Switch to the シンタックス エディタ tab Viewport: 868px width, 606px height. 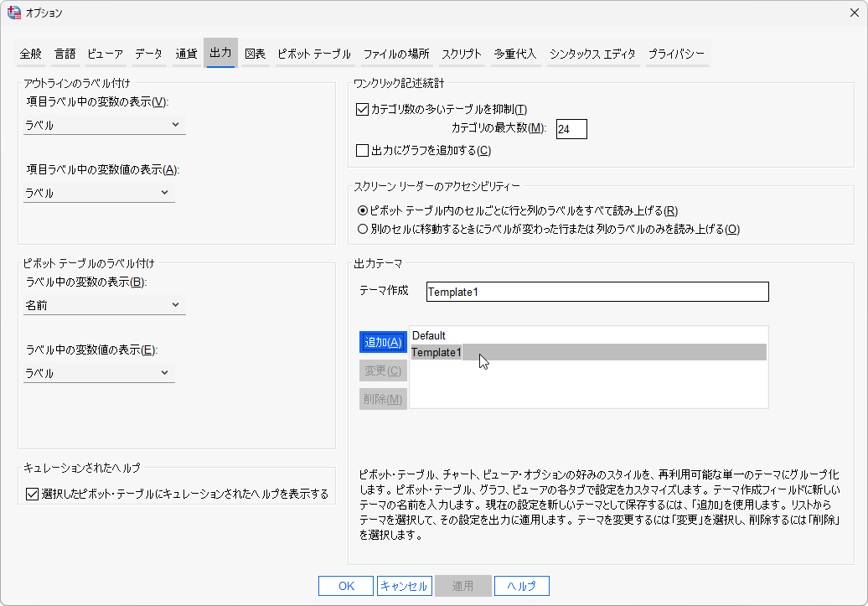592,54
